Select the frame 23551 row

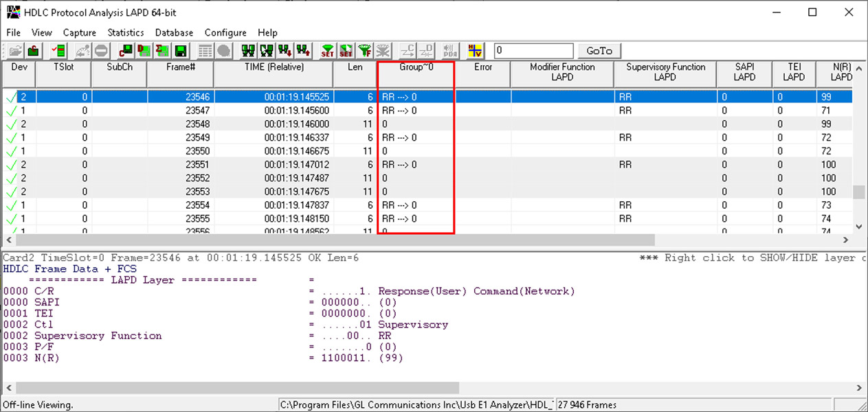coord(427,165)
